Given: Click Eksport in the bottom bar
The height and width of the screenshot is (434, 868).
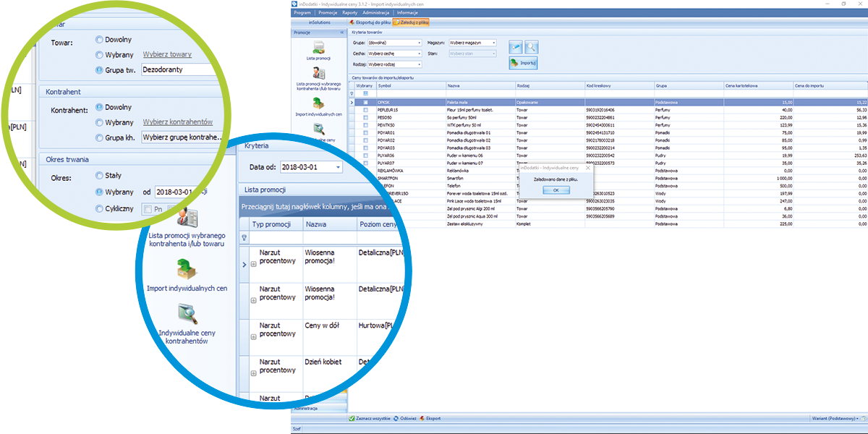Looking at the screenshot, I should tap(430, 418).
